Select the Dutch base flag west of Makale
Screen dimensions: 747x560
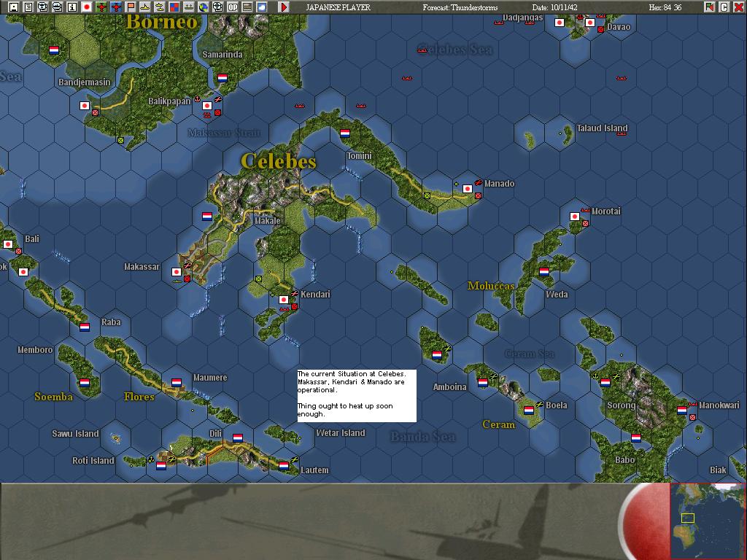(x=206, y=216)
